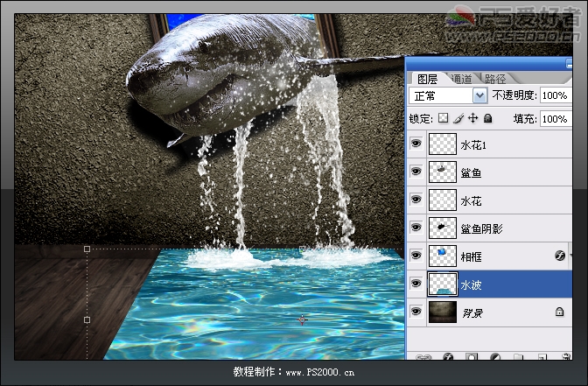Click the lock icon on 背景 layer
Screen dimensions: 588x386
click(x=559, y=312)
